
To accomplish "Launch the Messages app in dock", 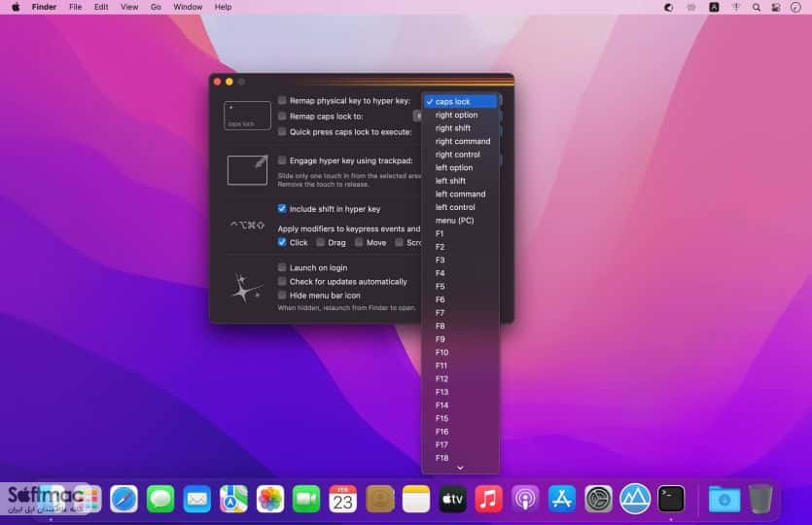I will [160, 499].
